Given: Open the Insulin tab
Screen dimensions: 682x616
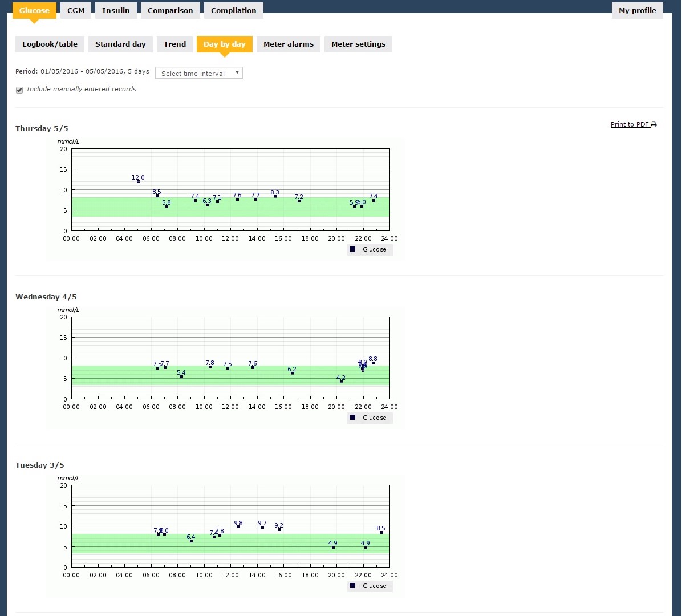Looking at the screenshot, I should pos(116,10).
